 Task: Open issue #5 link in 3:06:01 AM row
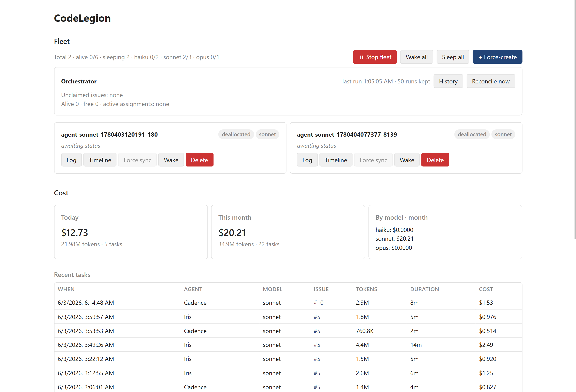coord(317,387)
